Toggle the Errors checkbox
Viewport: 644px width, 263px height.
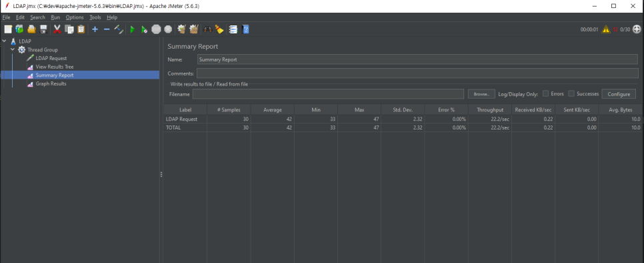(x=546, y=93)
